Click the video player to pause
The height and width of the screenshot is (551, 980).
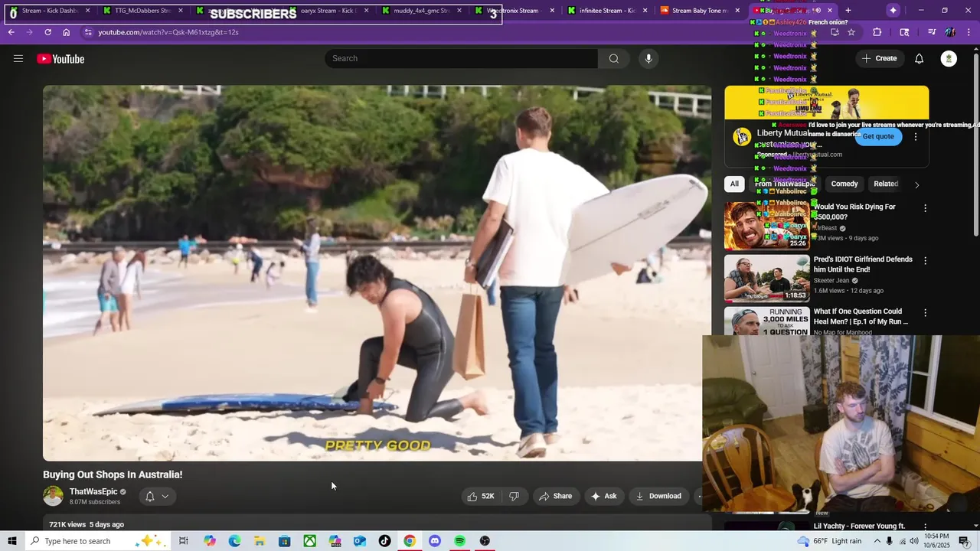[x=377, y=273]
